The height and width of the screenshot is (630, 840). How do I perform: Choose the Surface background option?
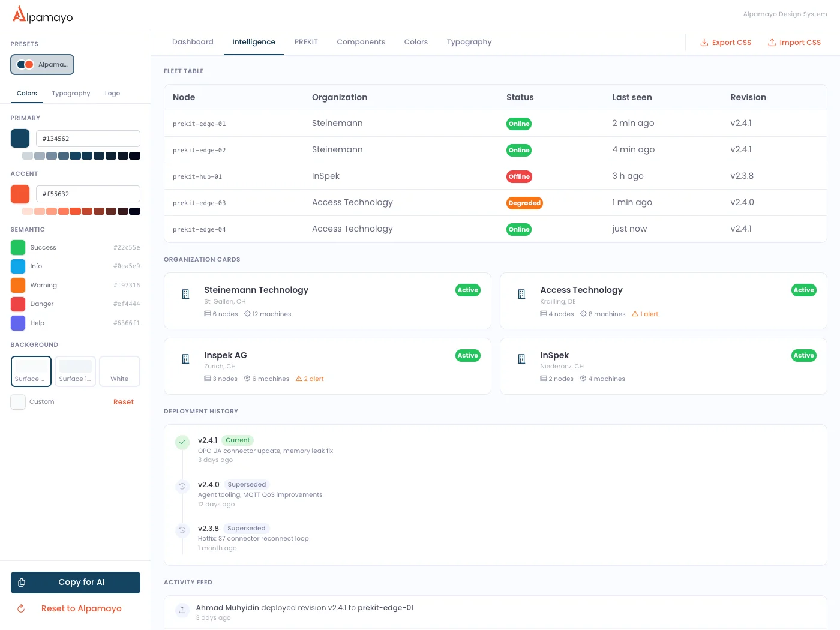(31, 371)
